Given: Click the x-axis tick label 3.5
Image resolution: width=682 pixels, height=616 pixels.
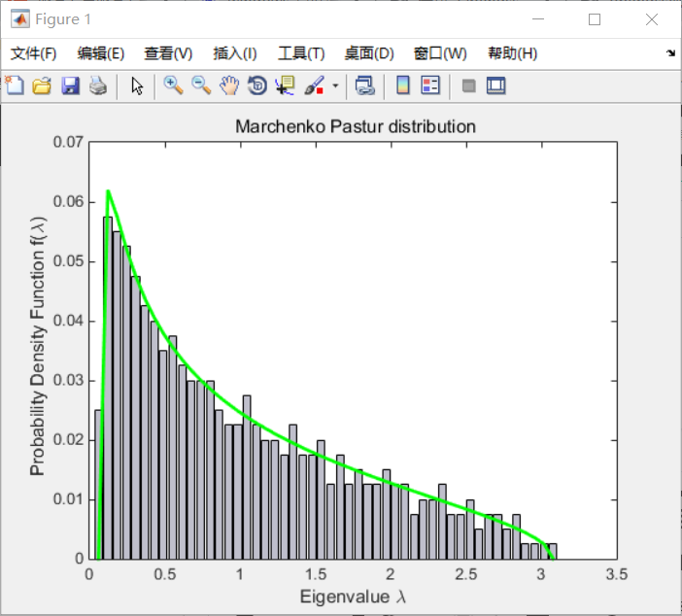Looking at the screenshot, I should pyautogui.click(x=617, y=574).
